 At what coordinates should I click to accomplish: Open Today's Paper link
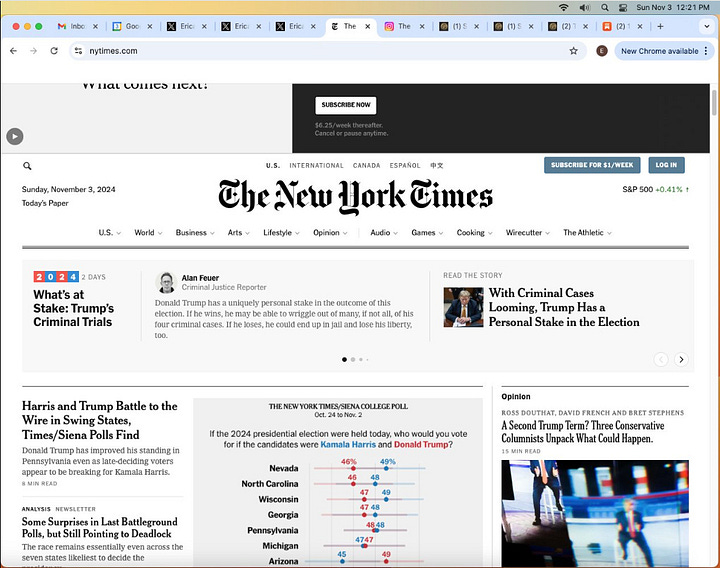pyautogui.click(x=45, y=203)
